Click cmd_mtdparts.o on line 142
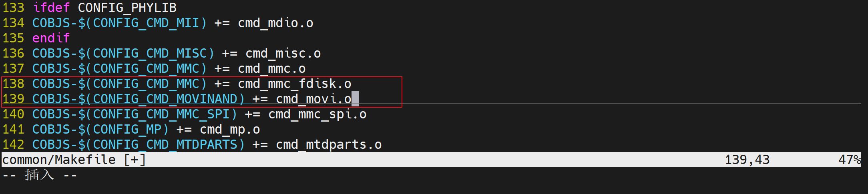This screenshot has height=194, width=868. [329, 144]
